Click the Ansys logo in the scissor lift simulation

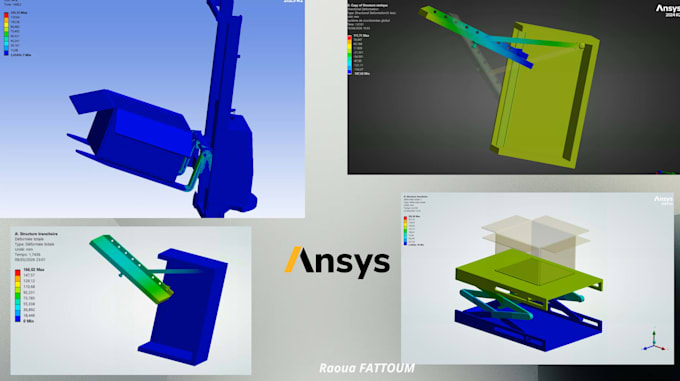tap(664, 200)
